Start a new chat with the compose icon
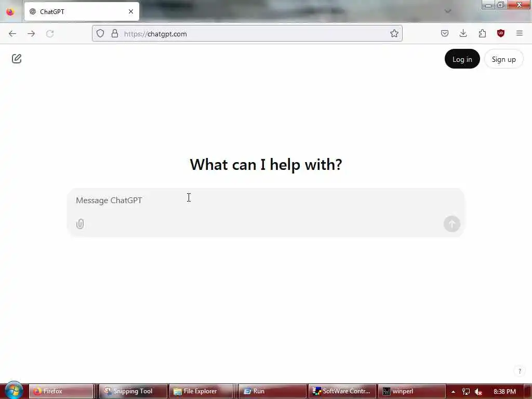The image size is (532, 399). (17, 59)
